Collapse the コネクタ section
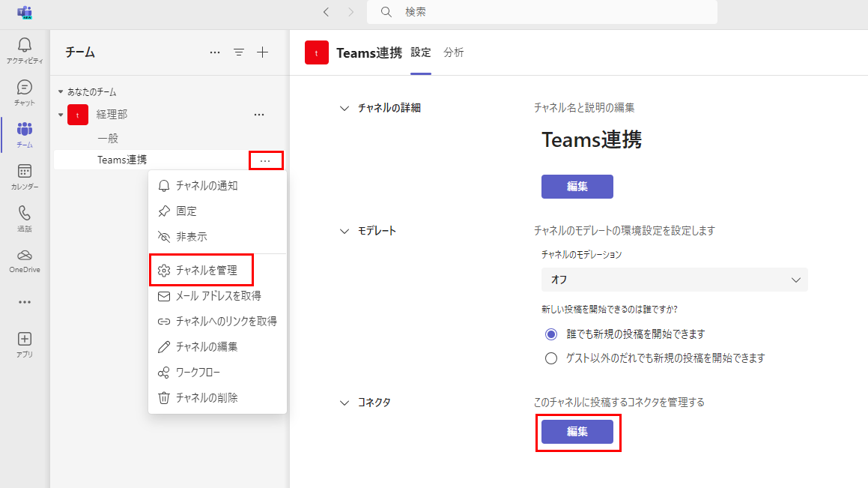Viewport: 868px width, 488px height. tap(345, 403)
